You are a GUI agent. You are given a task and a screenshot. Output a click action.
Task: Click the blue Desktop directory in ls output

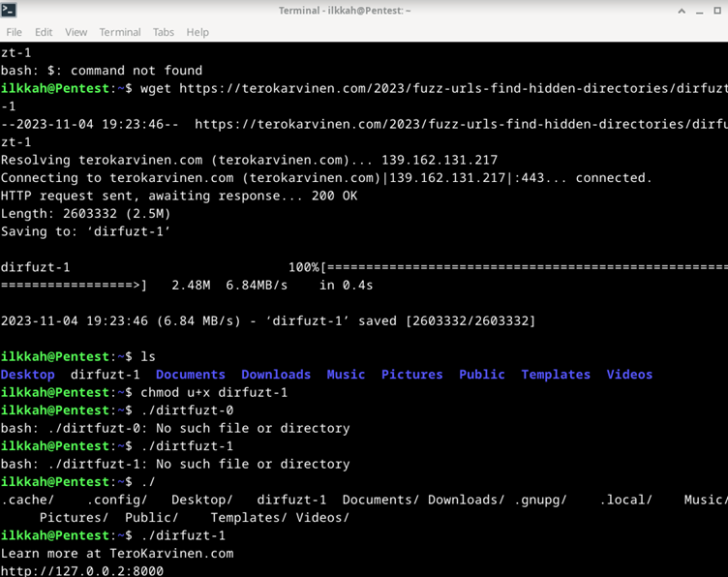pos(28,375)
